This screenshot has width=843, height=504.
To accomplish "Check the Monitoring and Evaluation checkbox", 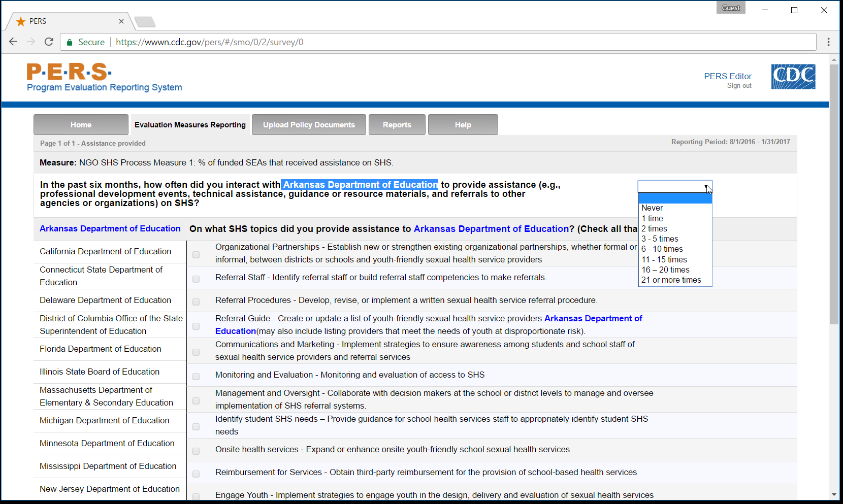I will pyautogui.click(x=196, y=377).
